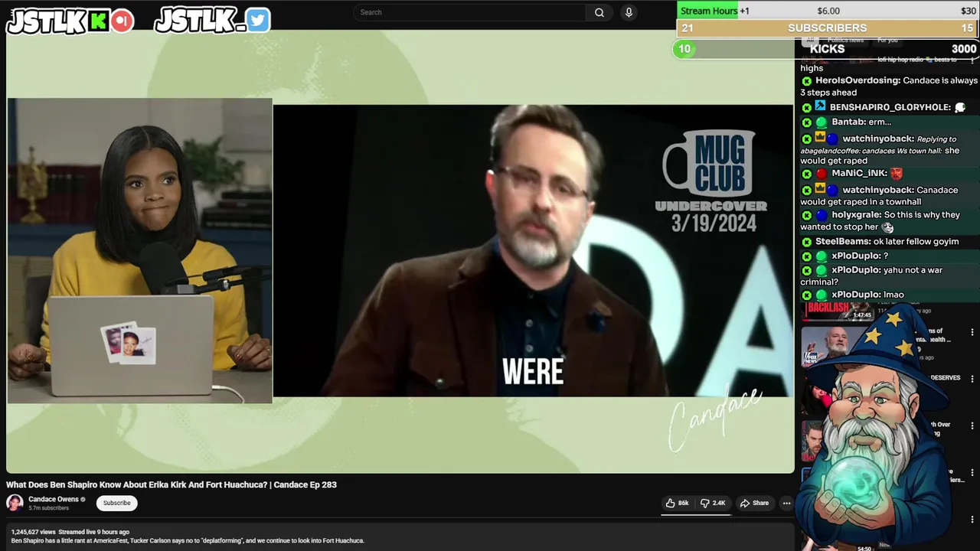
Task: Open three-dot menu of the DESERVES video
Action: 972,379
